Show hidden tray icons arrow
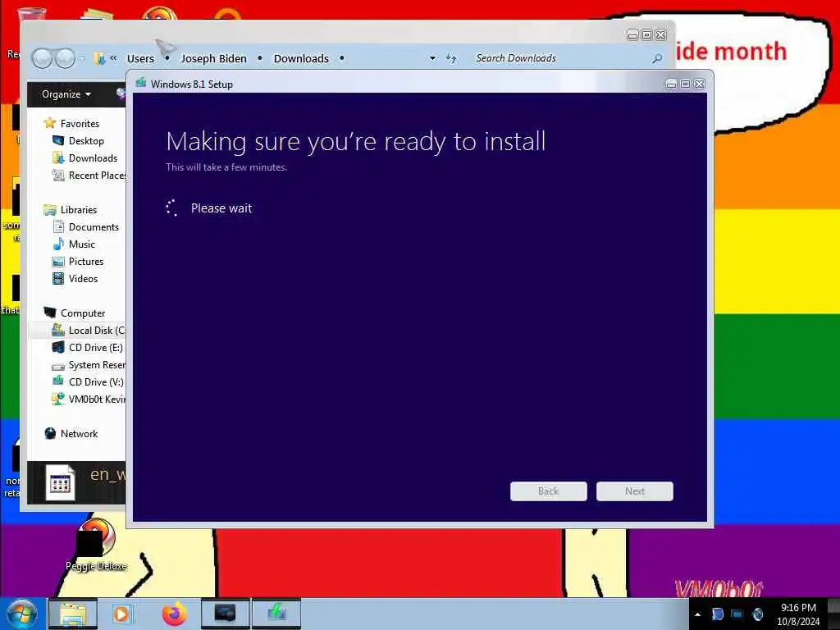The image size is (840, 630). coord(697,614)
